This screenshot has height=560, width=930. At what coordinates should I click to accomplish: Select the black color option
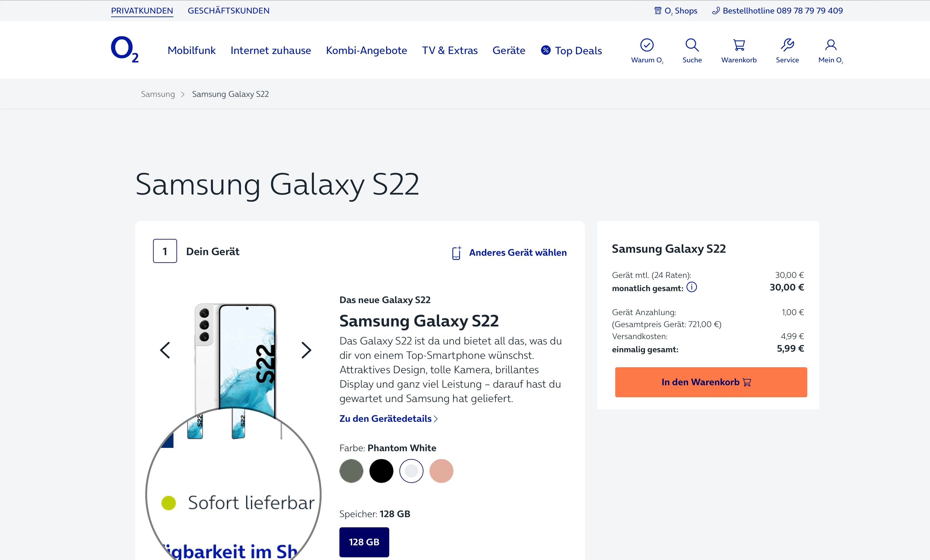click(381, 471)
